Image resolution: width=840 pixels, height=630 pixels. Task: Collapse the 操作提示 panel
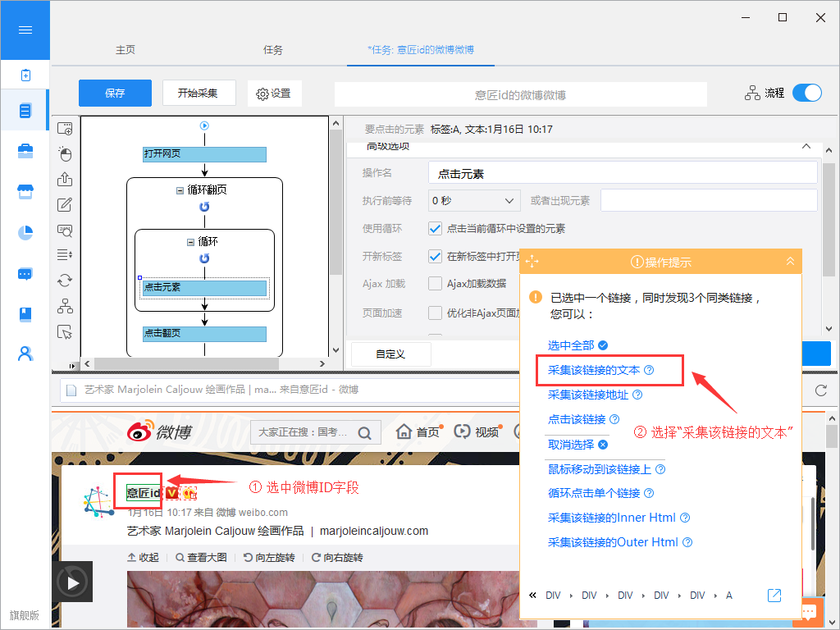coord(790,262)
